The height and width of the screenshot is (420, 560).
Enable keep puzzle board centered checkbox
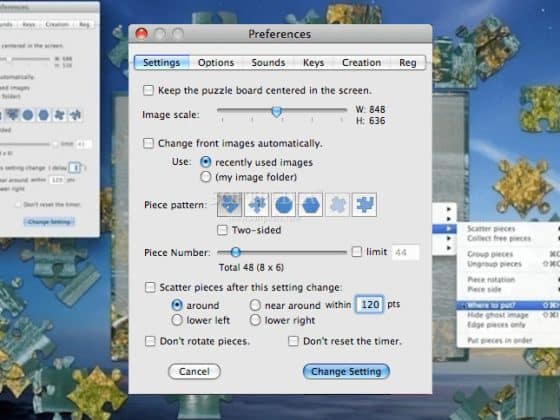pos(148,90)
